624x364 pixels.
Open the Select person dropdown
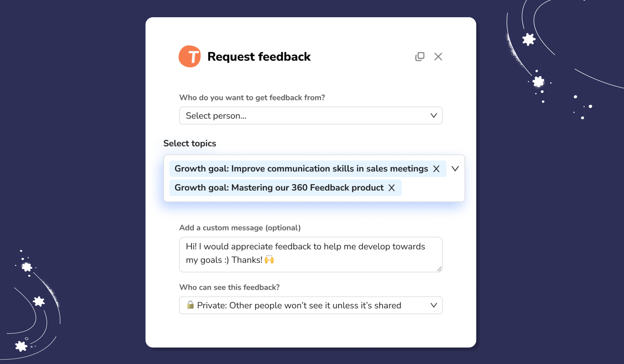point(310,115)
